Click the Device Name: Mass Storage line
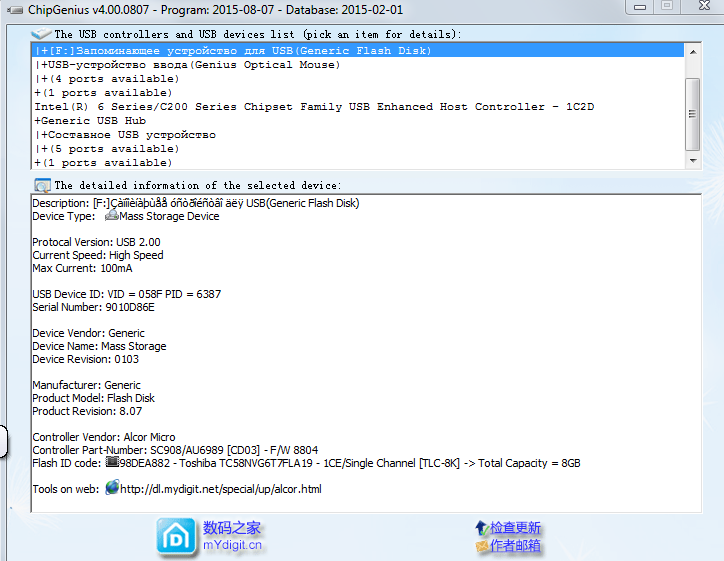The width and height of the screenshot is (724, 561). (99, 346)
